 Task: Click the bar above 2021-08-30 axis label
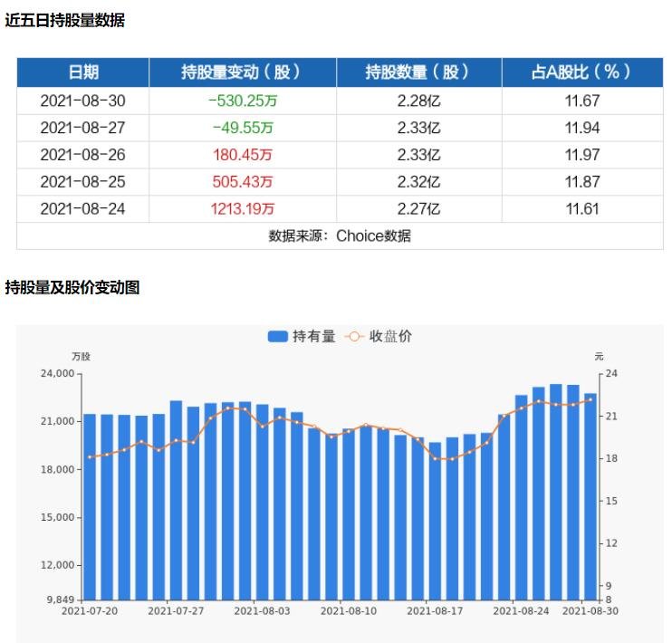coord(590,496)
